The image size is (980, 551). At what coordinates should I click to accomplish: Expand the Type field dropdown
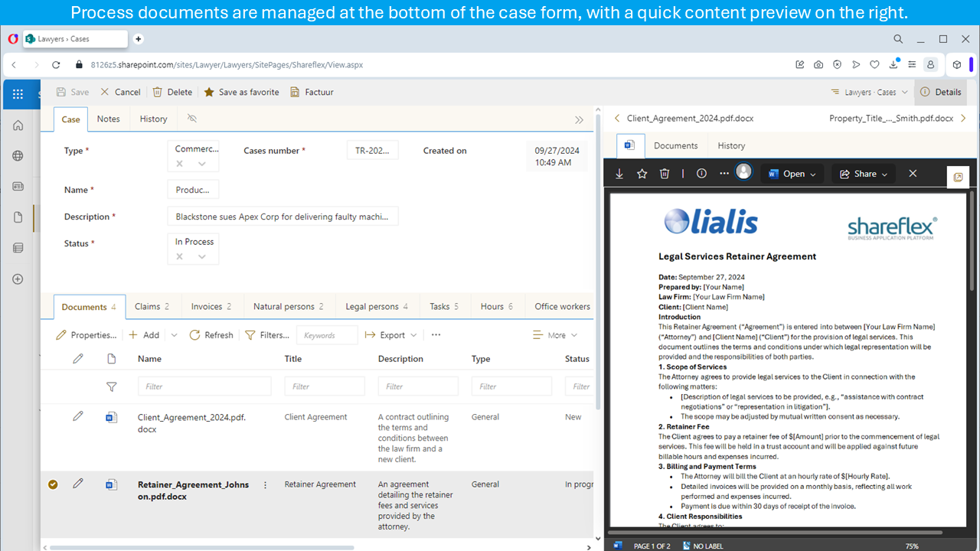coord(202,164)
